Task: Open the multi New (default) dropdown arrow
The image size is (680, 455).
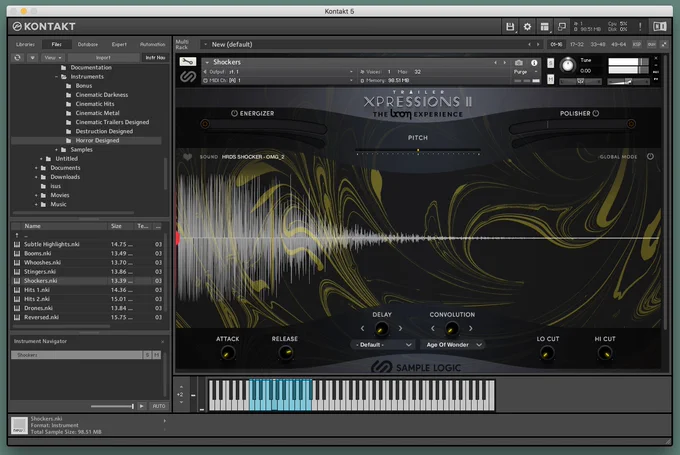Action: coord(206,44)
